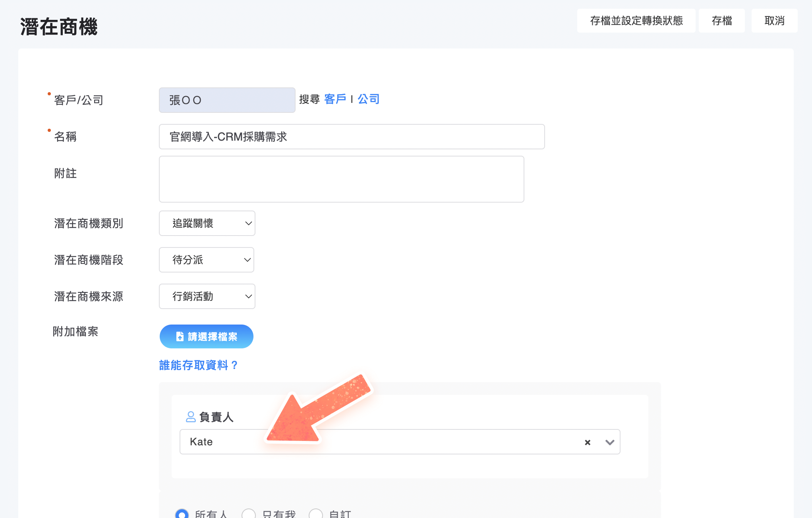The width and height of the screenshot is (812, 518).
Task: Open the 潛在商機類別 dropdown
Action: pyautogui.click(x=207, y=223)
